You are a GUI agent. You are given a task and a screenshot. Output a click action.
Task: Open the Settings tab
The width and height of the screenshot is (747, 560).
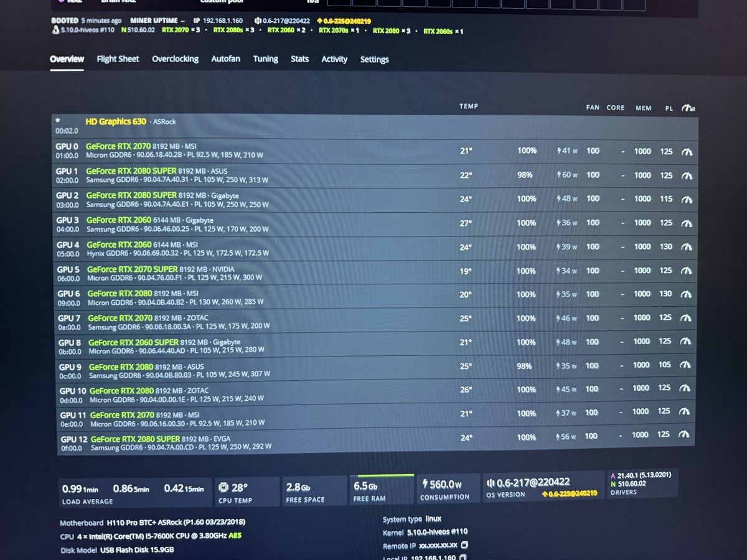click(x=374, y=60)
